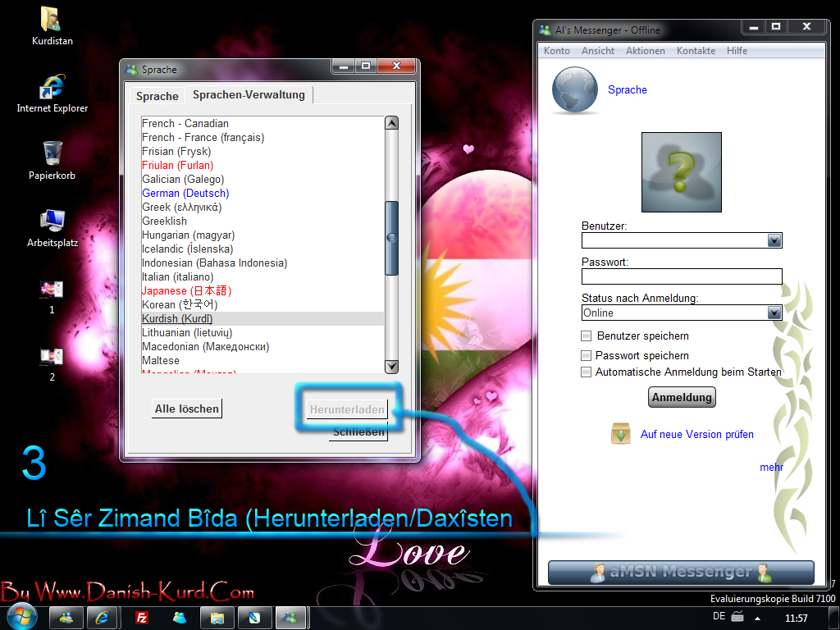Click the Anmeldung login button
This screenshot has width=840, height=630.
coord(682,397)
